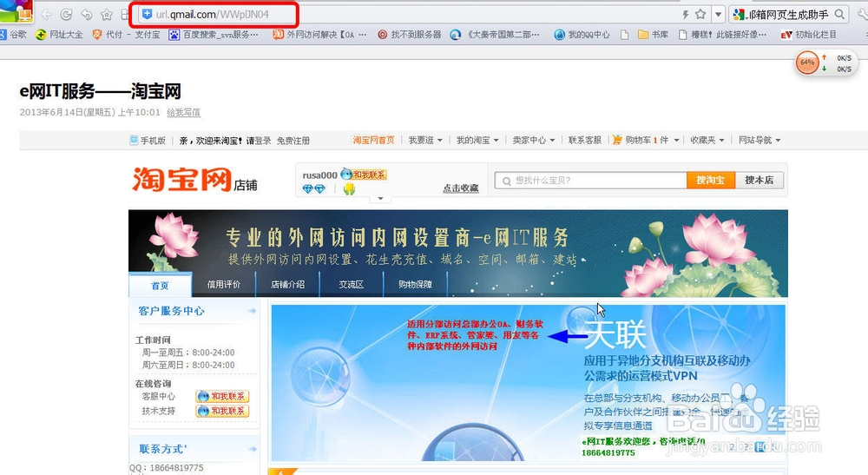Screen dimensions: 868x475
Task: Open the 初始化栏目 bookmark
Action: (x=809, y=35)
